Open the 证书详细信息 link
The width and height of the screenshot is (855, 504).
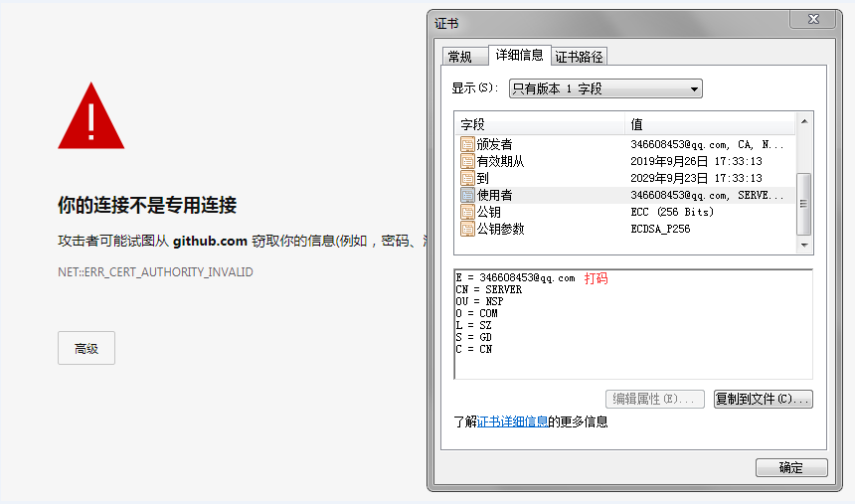[513, 421]
